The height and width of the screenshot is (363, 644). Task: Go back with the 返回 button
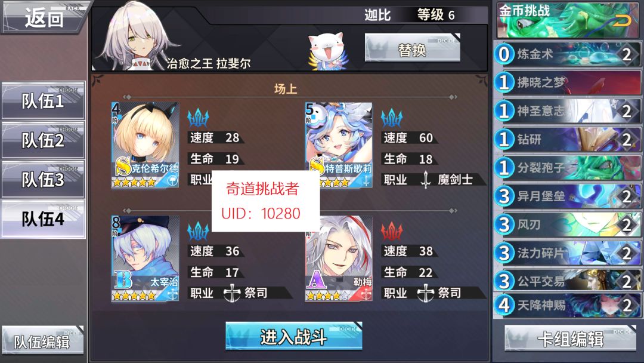44,18
